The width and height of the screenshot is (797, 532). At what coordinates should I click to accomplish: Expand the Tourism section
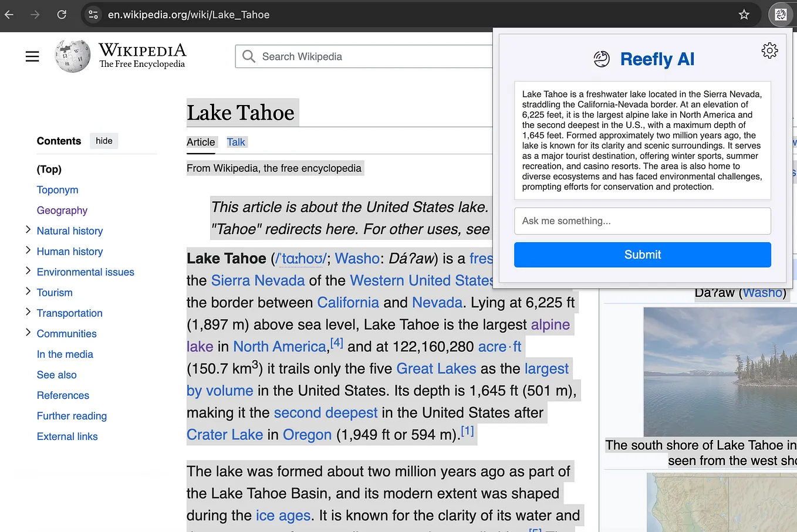(x=28, y=292)
